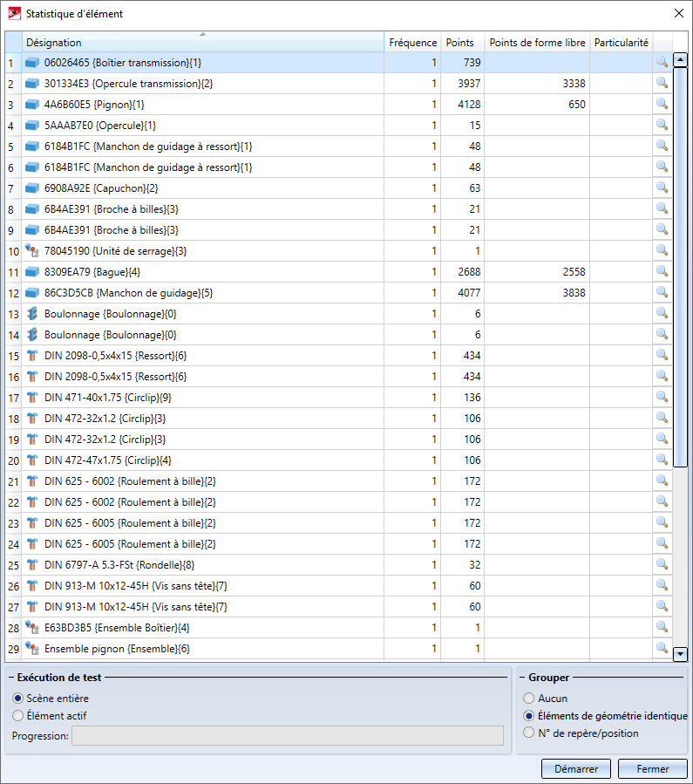693x784 pixels.
Task: Choose the Élément actif radio option
Action: click(18, 716)
